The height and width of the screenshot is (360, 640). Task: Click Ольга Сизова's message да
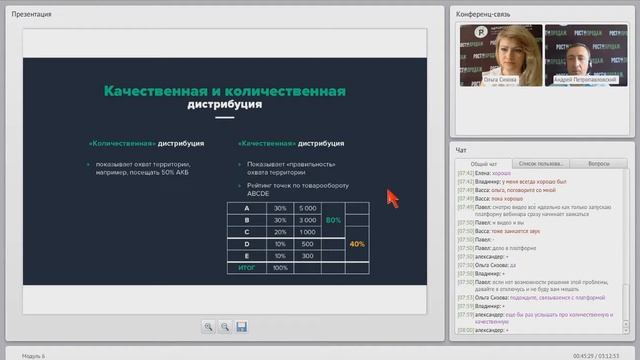tap(513, 265)
